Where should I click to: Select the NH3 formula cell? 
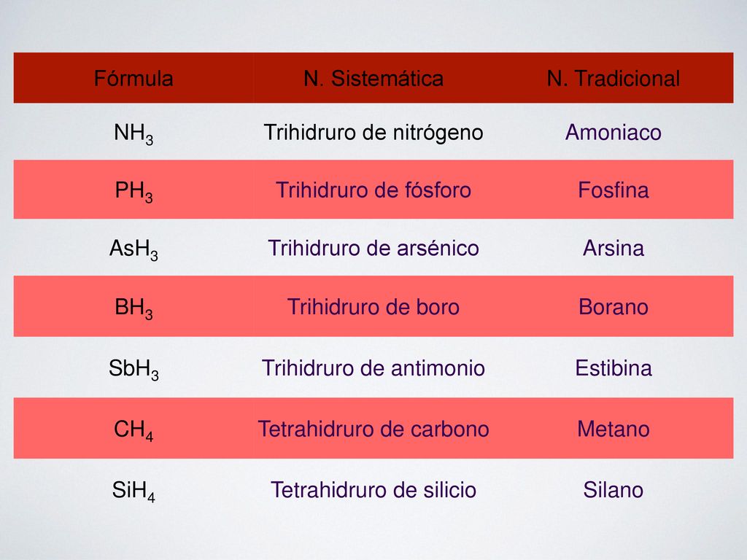pos(133,134)
